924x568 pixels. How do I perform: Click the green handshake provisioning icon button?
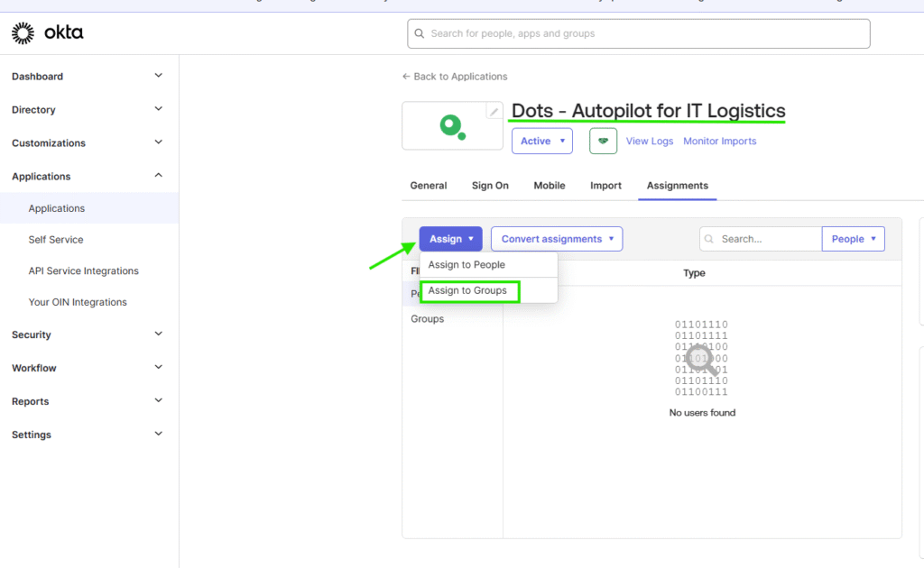(x=603, y=141)
